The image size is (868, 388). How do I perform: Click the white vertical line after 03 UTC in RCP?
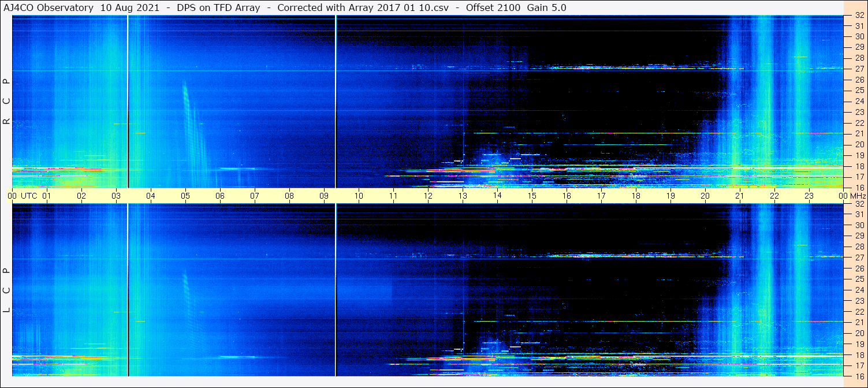pos(128,102)
